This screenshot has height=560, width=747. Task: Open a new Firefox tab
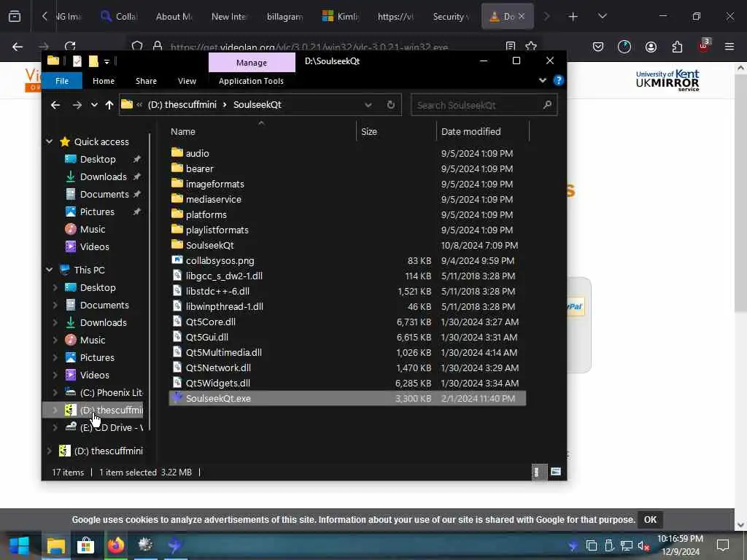pos(573,17)
